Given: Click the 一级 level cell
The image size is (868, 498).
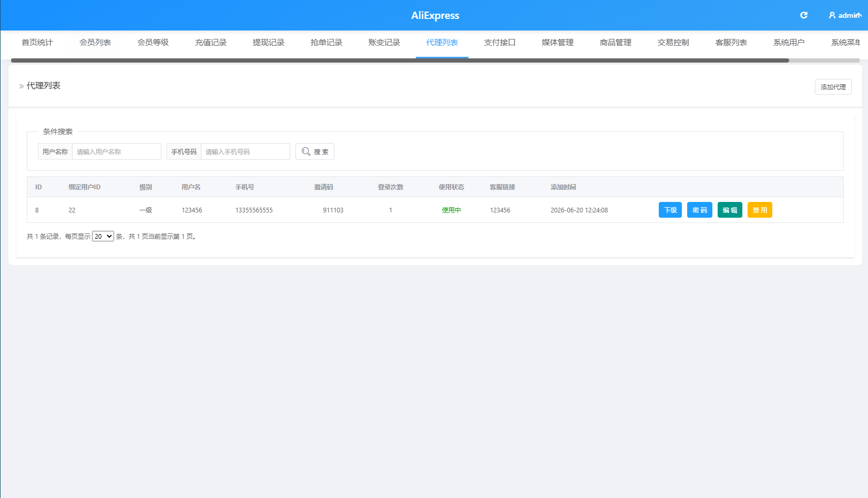Looking at the screenshot, I should coord(146,210).
